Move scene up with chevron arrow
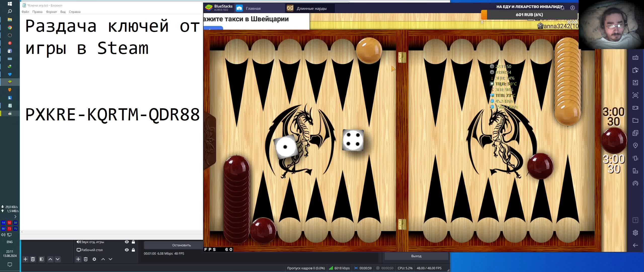 pos(50,259)
